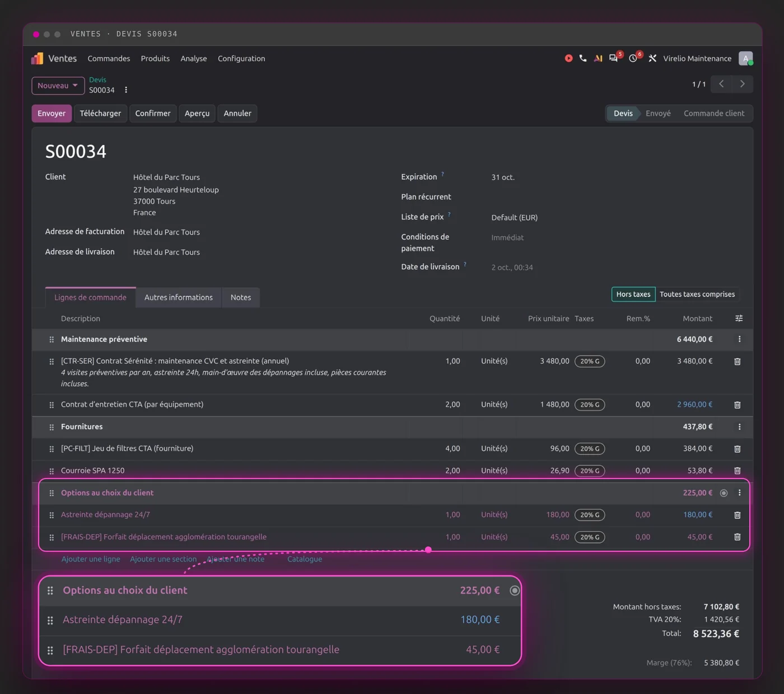This screenshot has height=694, width=784.
Task: Toggle optional radio on Options section
Action: coord(724,493)
